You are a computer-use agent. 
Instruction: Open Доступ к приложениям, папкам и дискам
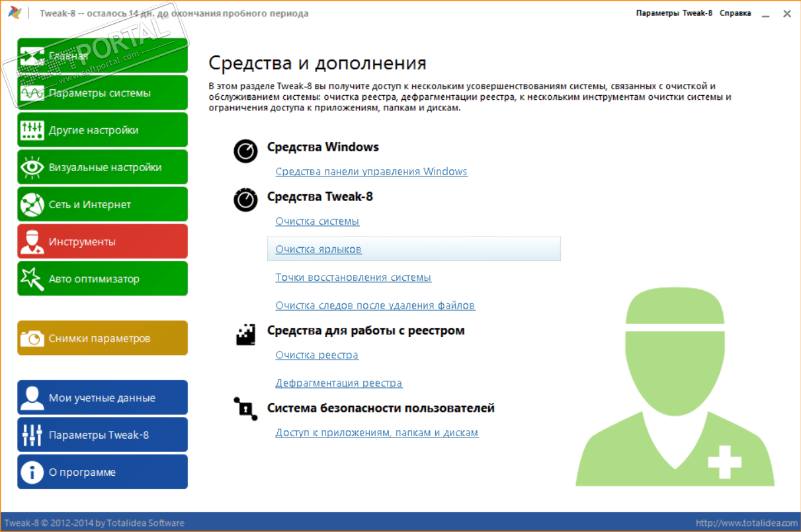click(x=376, y=433)
